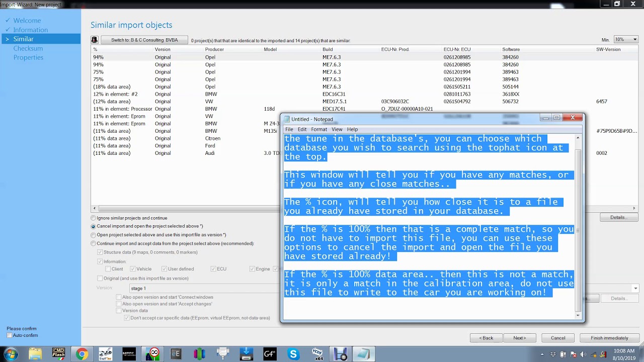Open MPPS taskbar icon
The height and width of the screenshot is (362, 644).
[129, 354]
